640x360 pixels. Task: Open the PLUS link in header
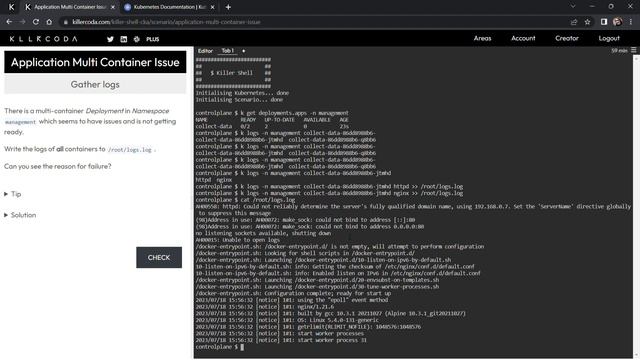coord(153,39)
